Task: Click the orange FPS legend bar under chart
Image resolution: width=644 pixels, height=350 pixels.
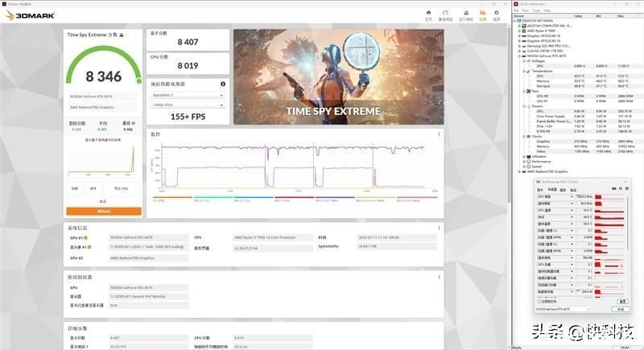Action: (172, 197)
